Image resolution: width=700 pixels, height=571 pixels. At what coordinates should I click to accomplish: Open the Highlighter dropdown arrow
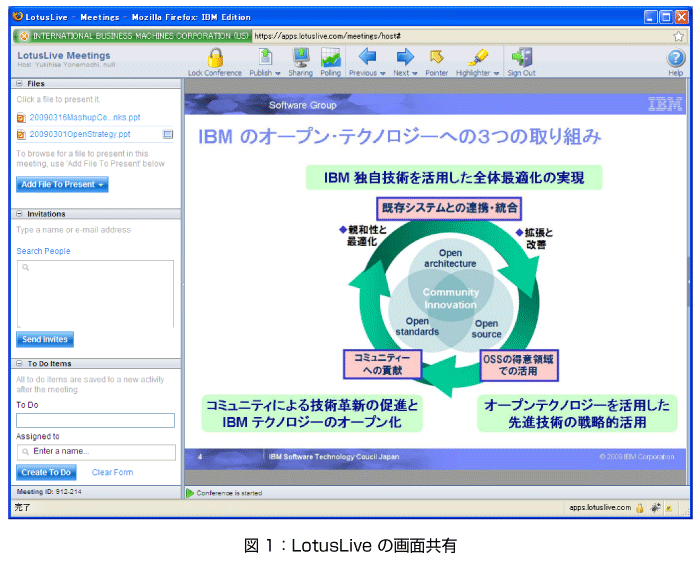coord(496,73)
